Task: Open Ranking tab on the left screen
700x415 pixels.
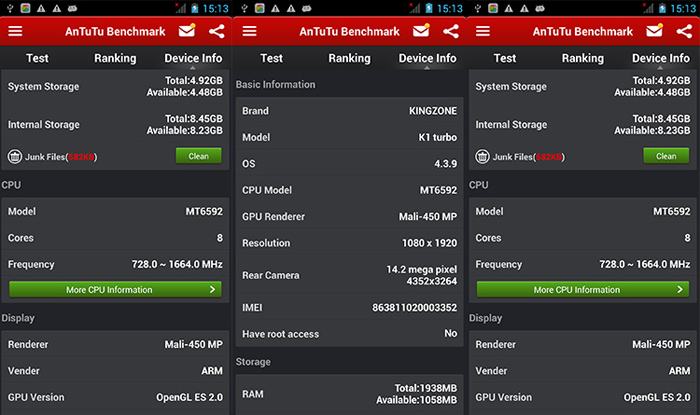Action: (115, 58)
